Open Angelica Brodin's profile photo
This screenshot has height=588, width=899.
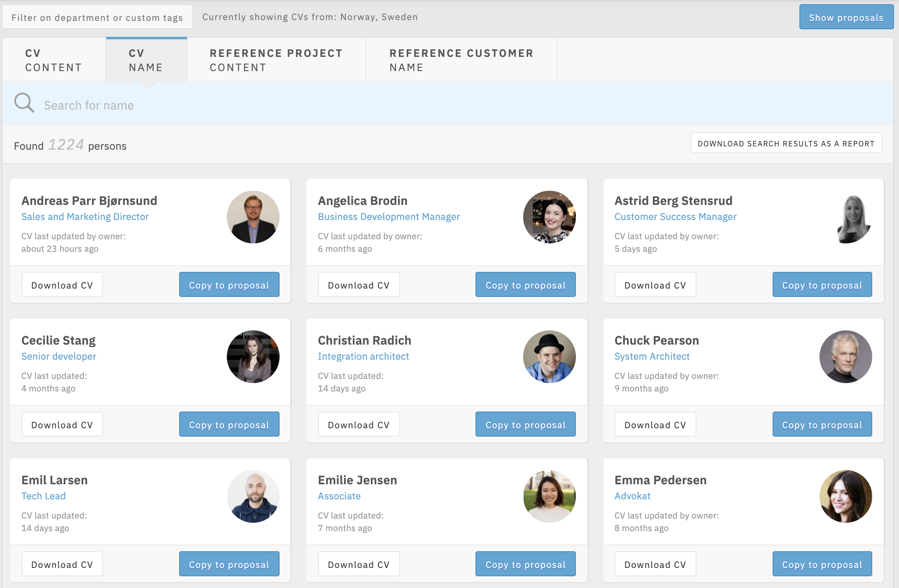(550, 217)
